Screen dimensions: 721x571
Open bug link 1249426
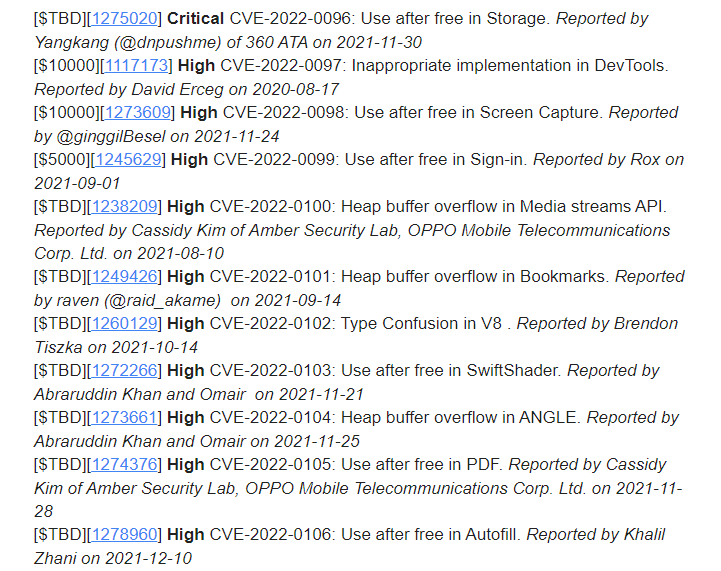point(125,276)
